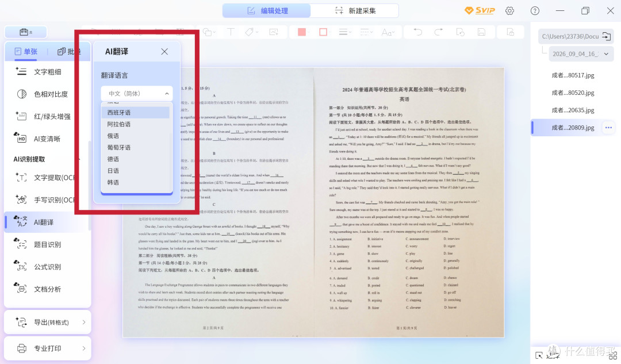Open the Aa font size dropdown
This screenshot has height=364, width=621.
pyautogui.click(x=388, y=32)
